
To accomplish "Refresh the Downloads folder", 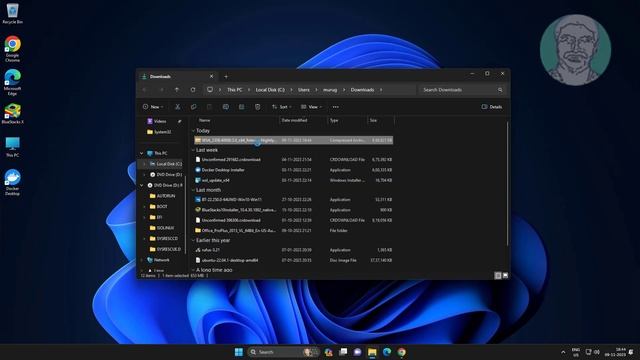I will 193,90.
